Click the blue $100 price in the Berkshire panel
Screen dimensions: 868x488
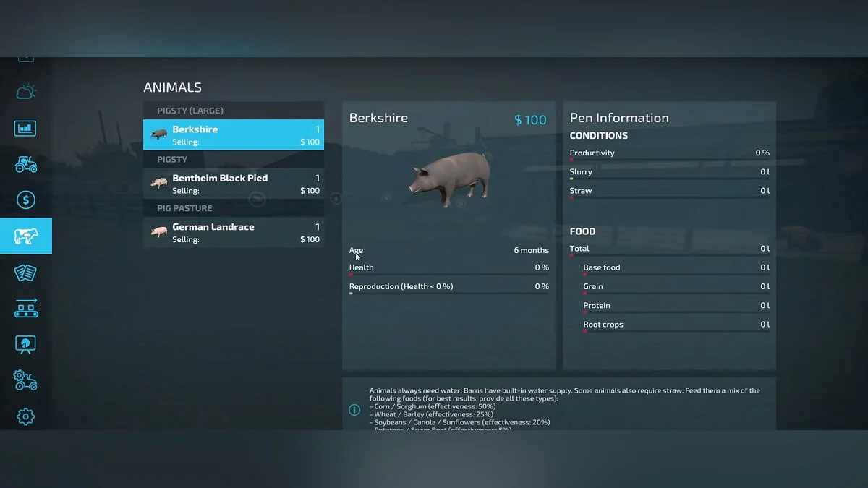[x=530, y=120]
